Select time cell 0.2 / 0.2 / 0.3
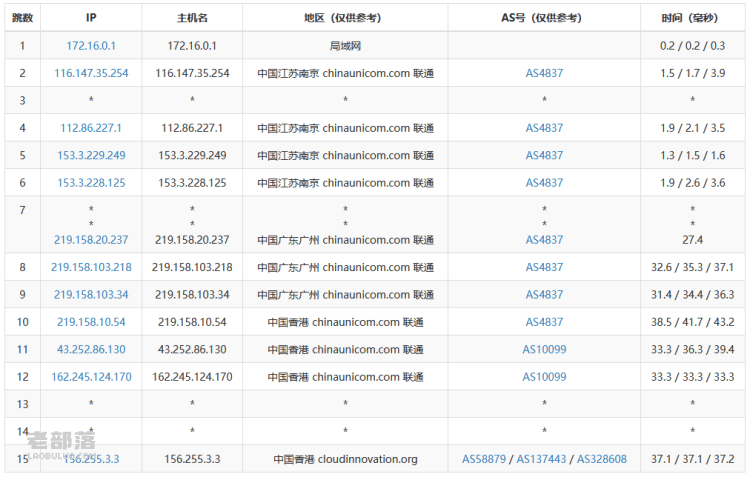 [693, 46]
